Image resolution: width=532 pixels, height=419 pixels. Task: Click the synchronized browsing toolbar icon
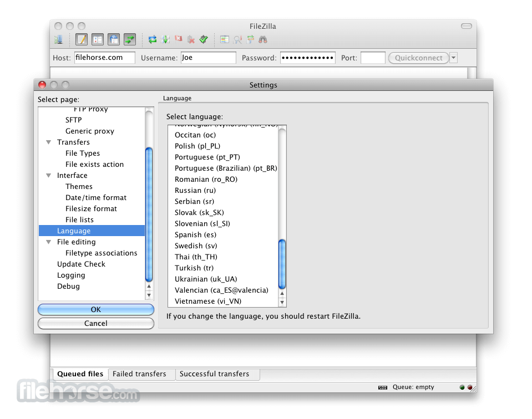[x=250, y=40]
